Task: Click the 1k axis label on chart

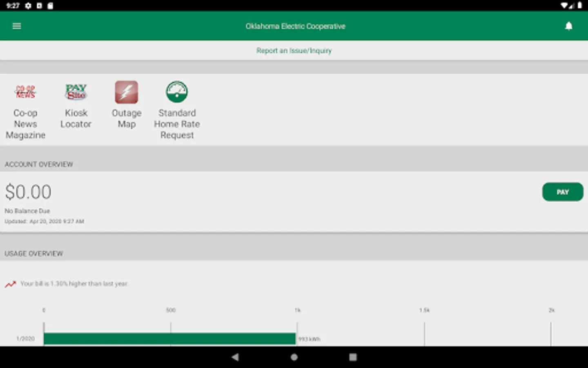Action: click(298, 310)
